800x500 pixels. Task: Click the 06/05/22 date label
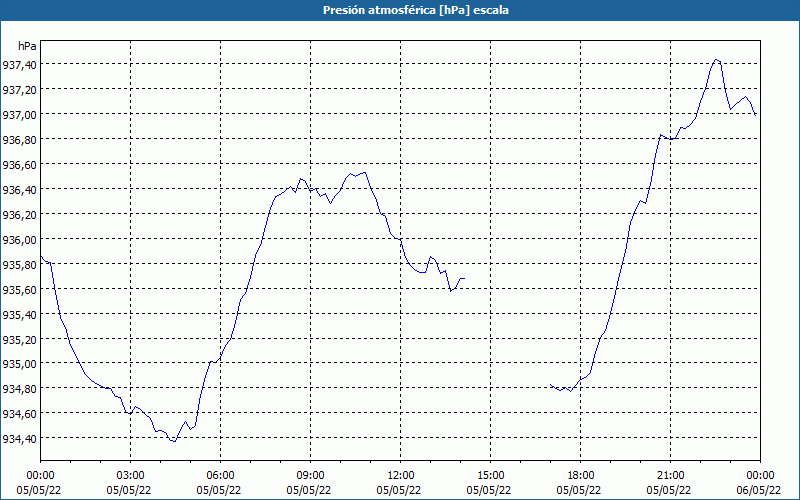click(759, 490)
